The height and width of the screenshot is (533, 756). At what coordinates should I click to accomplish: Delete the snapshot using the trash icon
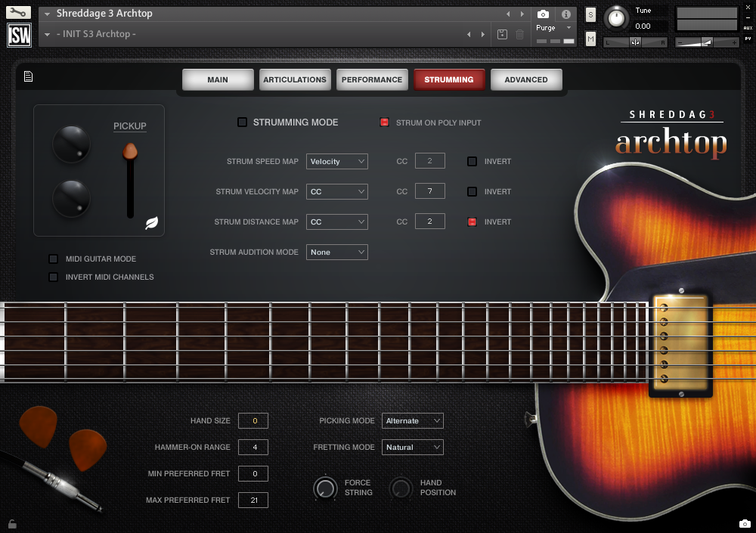coord(519,34)
